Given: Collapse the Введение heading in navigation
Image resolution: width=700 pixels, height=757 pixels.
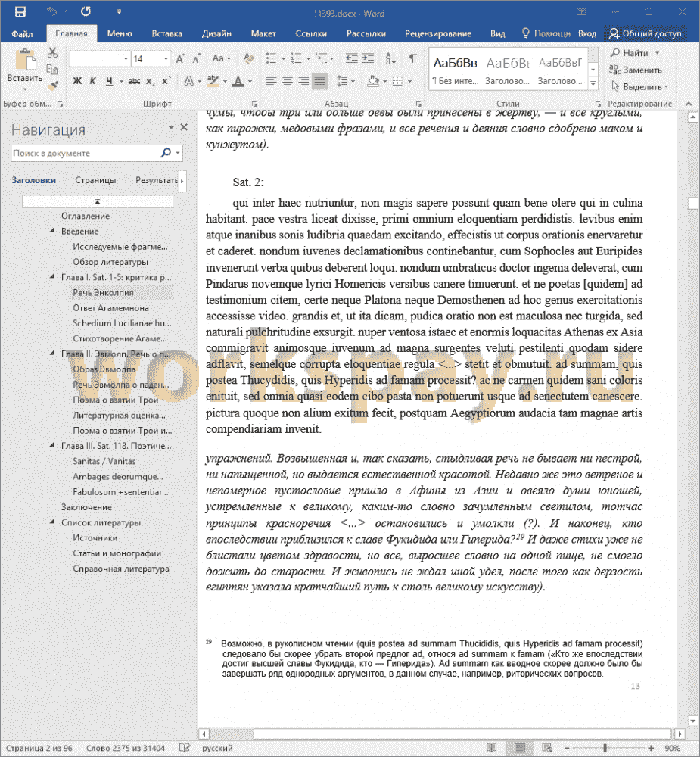Looking at the screenshot, I should click(52, 231).
